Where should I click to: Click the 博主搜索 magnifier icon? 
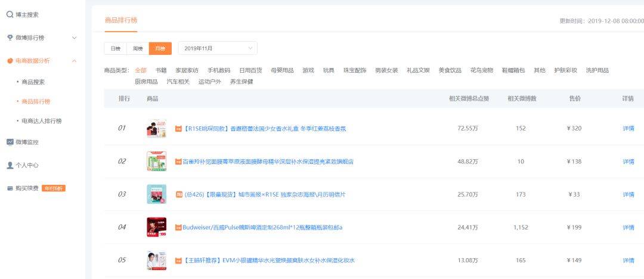pos(10,14)
